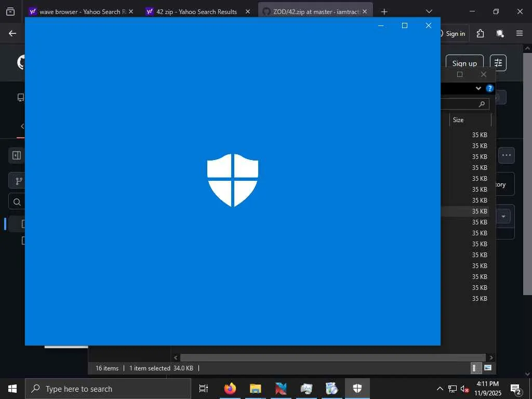
Task: Open the network tray icon
Action: coord(453,389)
